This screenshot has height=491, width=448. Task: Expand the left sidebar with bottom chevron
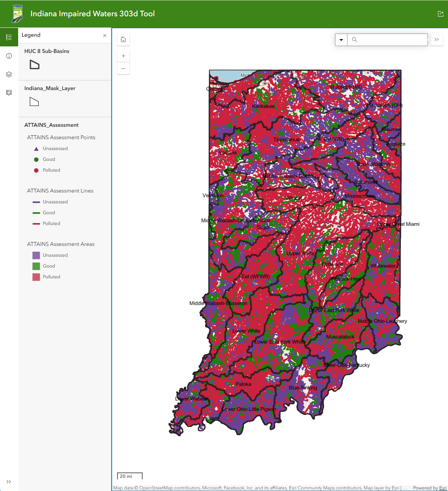tap(9, 482)
